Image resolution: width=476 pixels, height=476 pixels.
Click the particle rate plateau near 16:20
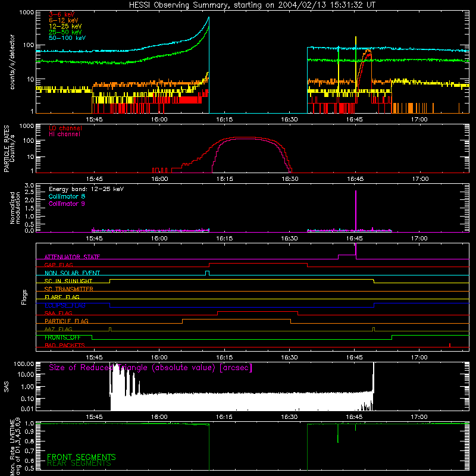246,138
